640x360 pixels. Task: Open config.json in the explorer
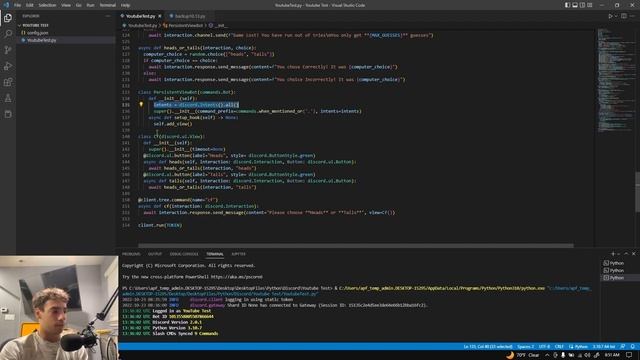coord(38,33)
